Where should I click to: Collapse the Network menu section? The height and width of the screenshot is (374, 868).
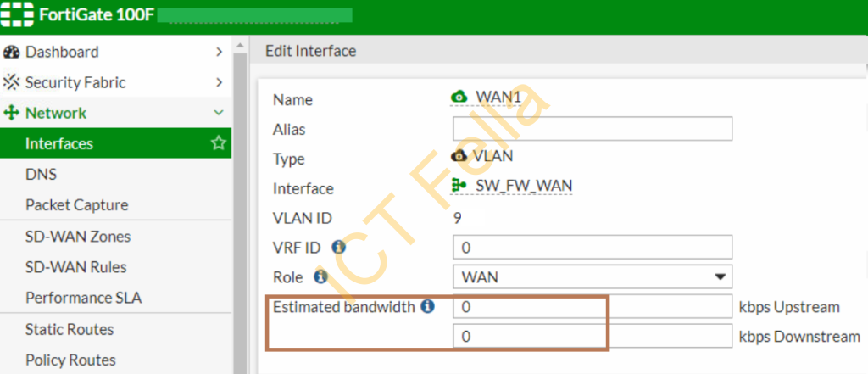click(219, 113)
